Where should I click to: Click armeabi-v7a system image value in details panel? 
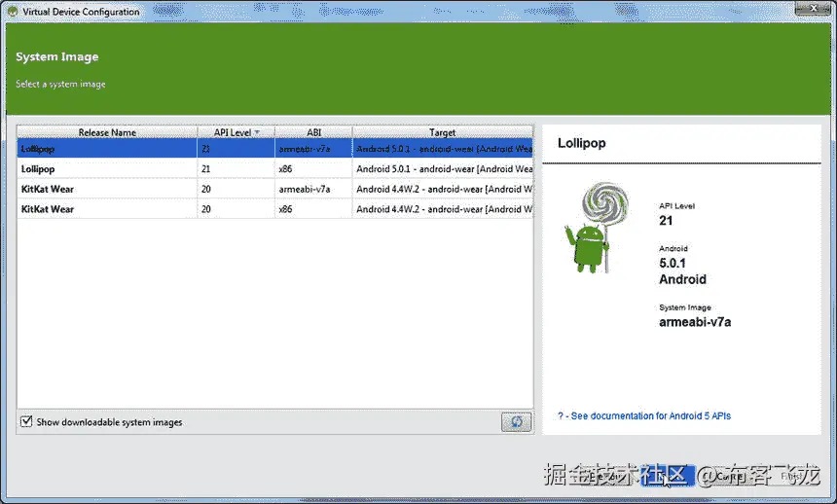coord(695,322)
